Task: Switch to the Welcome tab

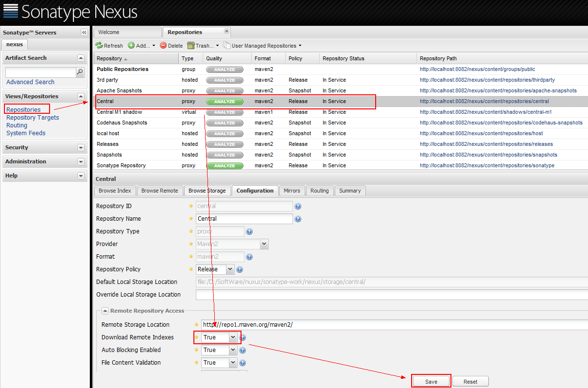Action: click(127, 32)
